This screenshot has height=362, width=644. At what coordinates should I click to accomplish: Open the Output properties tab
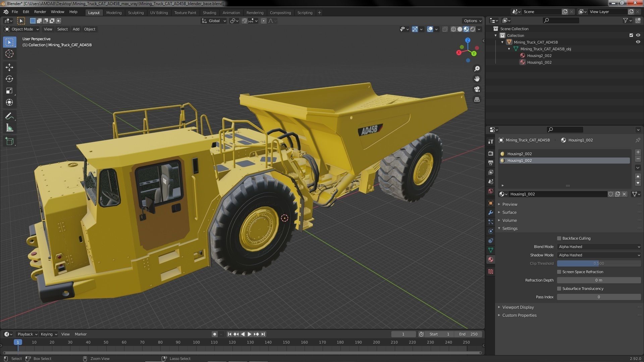[x=491, y=163]
